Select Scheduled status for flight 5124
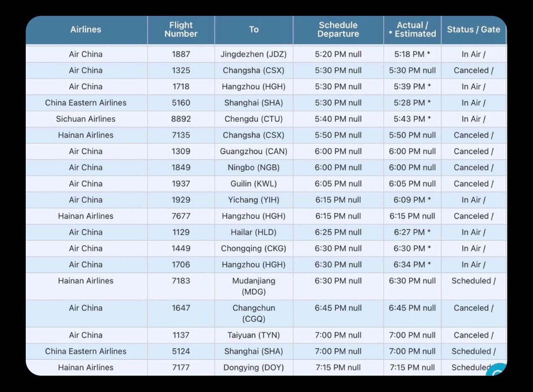Screen dimensions: 533x392 (x=474, y=351)
